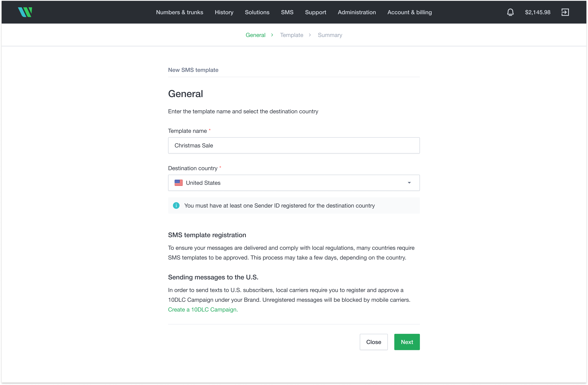Click the Wavix logo

point(25,12)
